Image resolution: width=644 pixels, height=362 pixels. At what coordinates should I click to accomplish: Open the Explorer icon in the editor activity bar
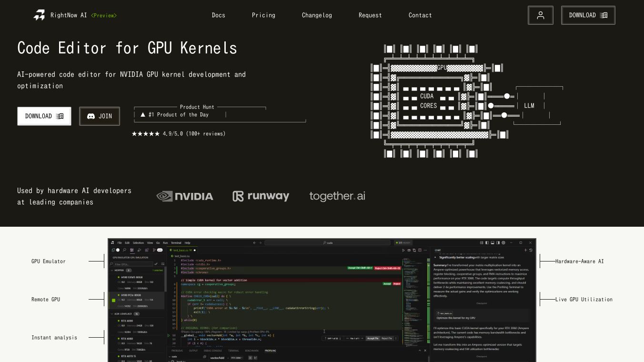114,250
